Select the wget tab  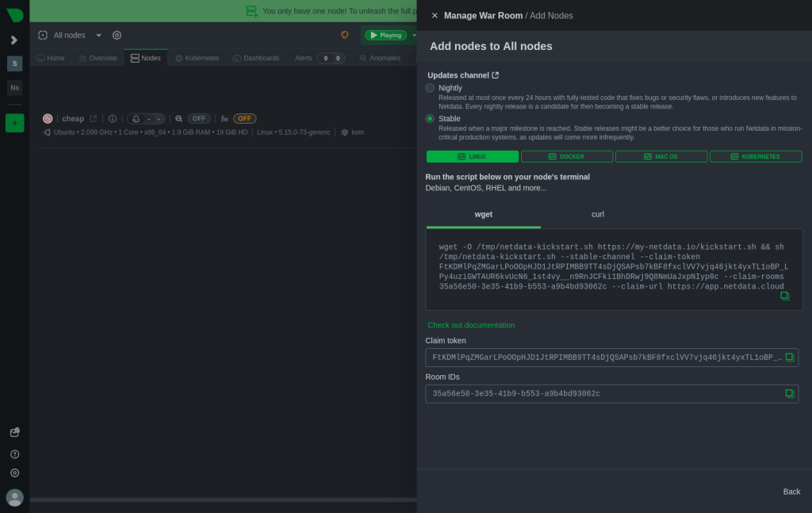click(483, 214)
